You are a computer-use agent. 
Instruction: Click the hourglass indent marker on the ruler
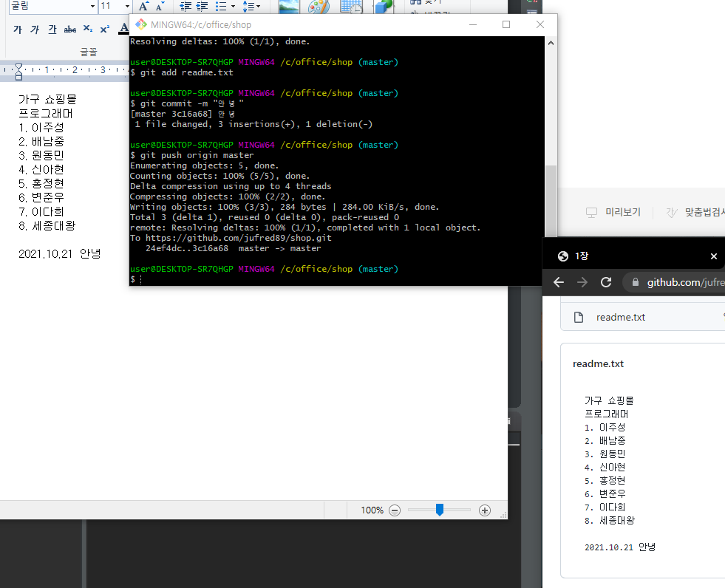(x=18, y=71)
